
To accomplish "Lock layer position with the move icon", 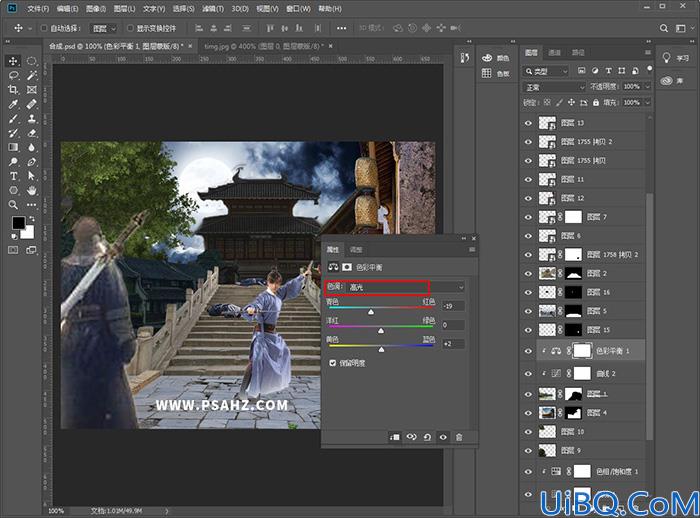I will click(x=571, y=103).
